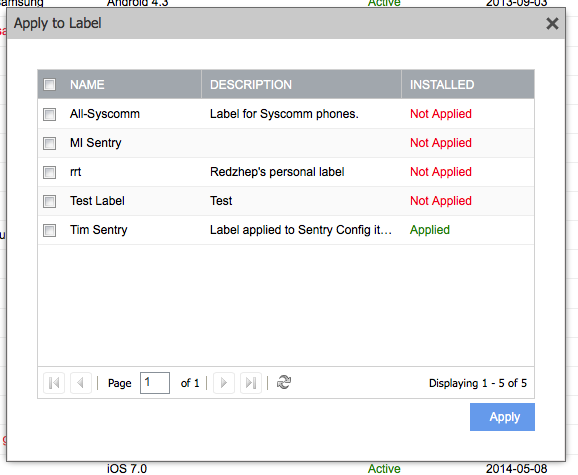Toggle the select-all header checkbox
578x475 pixels.
pos(49,84)
